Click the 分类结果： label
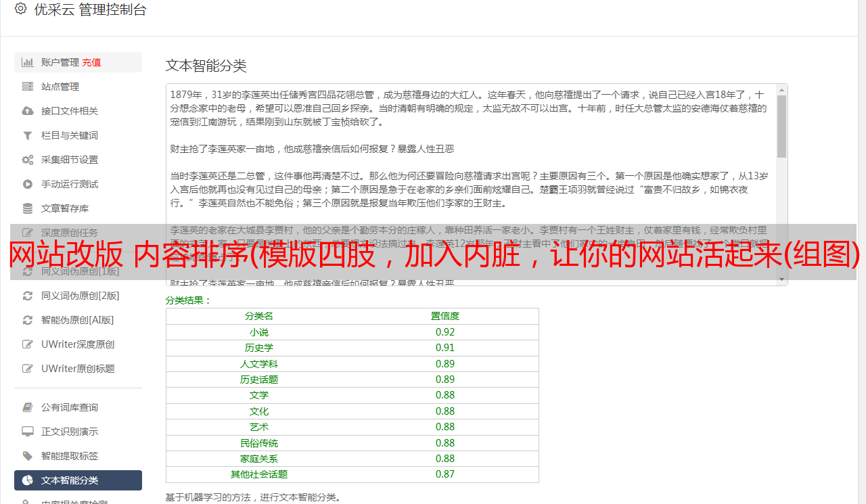 point(189,300)
